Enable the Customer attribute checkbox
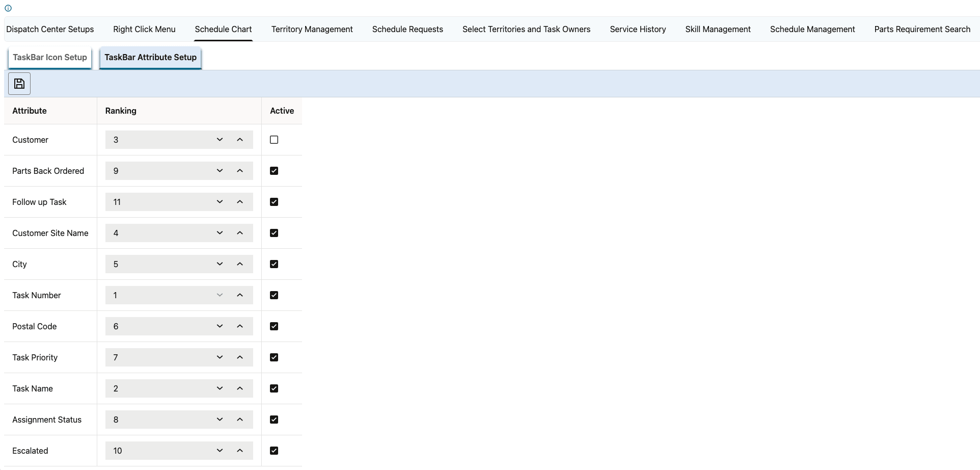Viewport: 980px width, 470px height. (274, 139)
